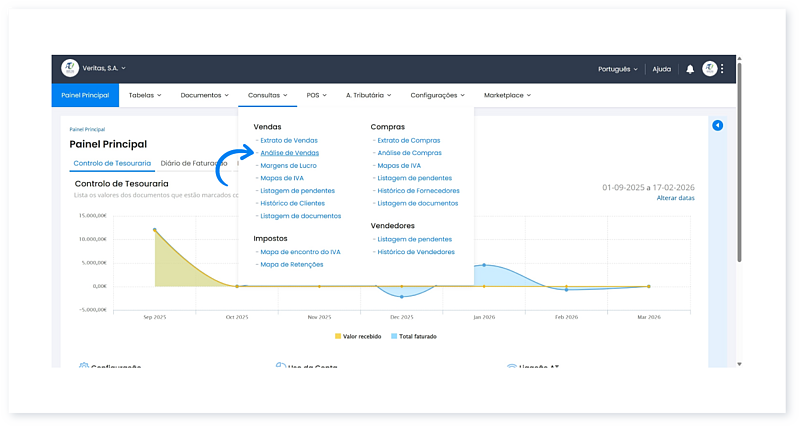Collapse the side panel with the blue arrow
Screen dimensions: 800x427
pos(717,125)
